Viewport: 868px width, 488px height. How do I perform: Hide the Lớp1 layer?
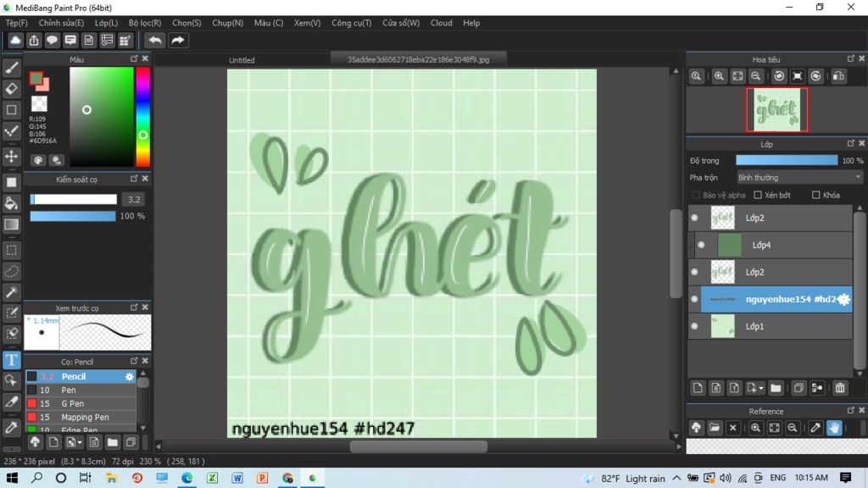pos(695,326)
